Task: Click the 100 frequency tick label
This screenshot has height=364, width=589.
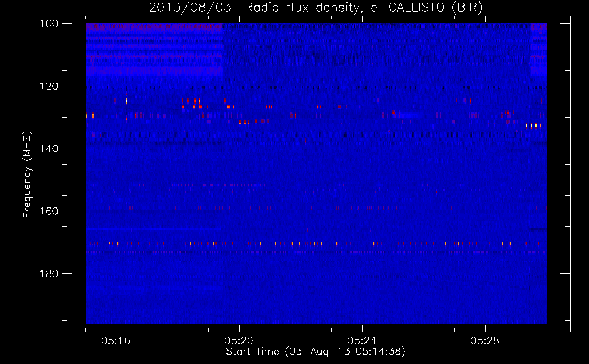Action: 48,24
